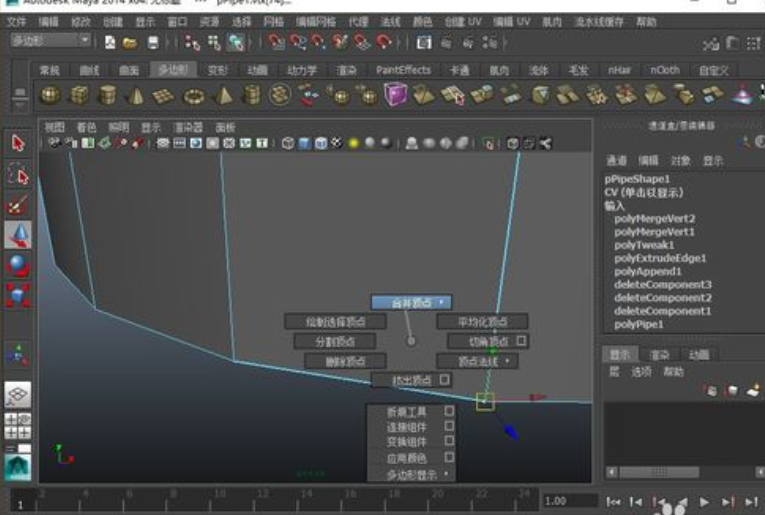Activate the Lasso select tool
This screenshot has height=515, width=765.
coord(19,176)
